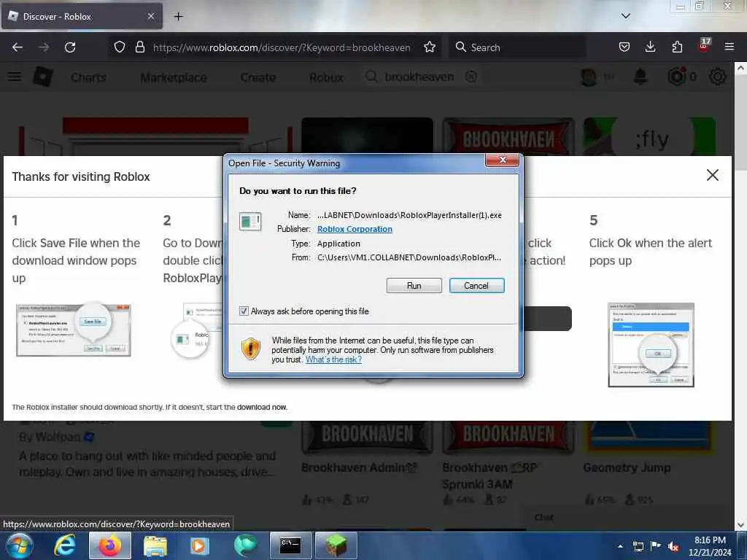Focus the Firefox Search box
Viewport: 747px width, 560px height.
pyautogui.click(x=517, y=47)
